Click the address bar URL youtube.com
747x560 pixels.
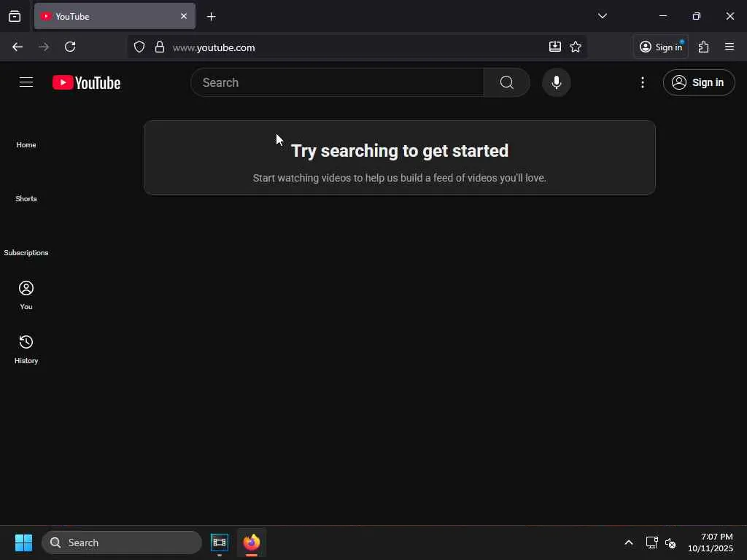214,47
